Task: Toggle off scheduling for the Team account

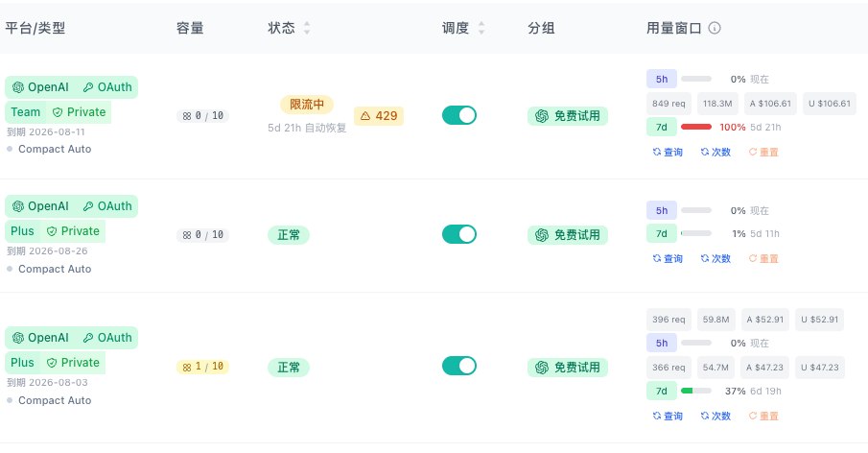Action: point(458,115)
